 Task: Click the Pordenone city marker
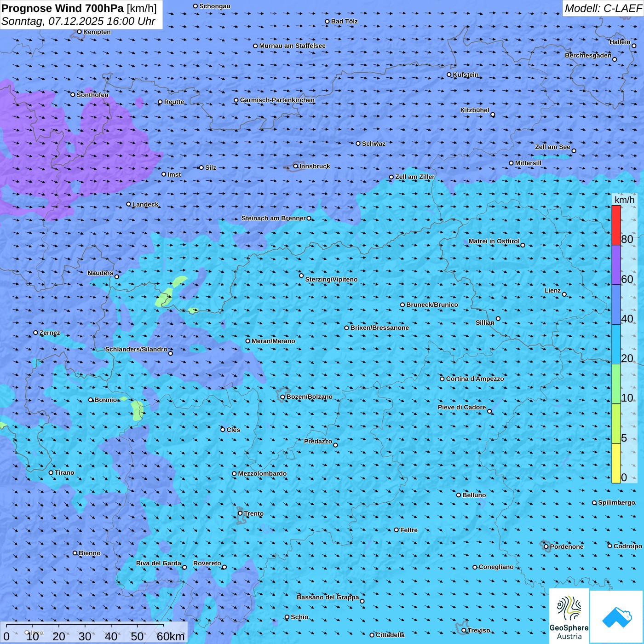coord(546,547)
